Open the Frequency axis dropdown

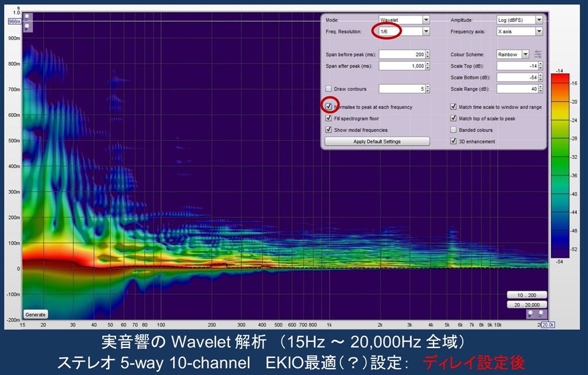click(520, 32)
